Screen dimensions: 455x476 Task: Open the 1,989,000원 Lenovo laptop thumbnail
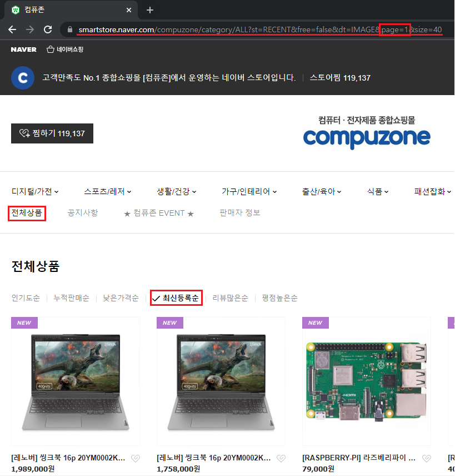(76, 381)
